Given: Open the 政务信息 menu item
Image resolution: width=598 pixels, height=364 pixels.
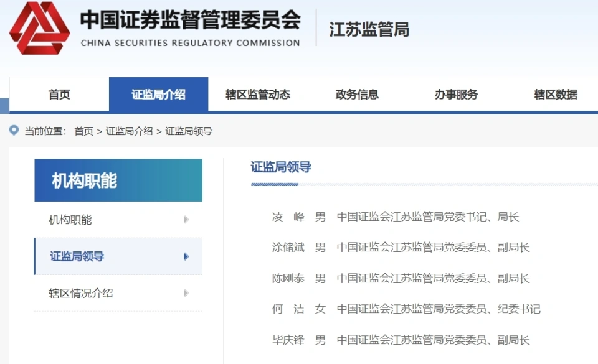Looking at the screenshot, I should [357, 95].
